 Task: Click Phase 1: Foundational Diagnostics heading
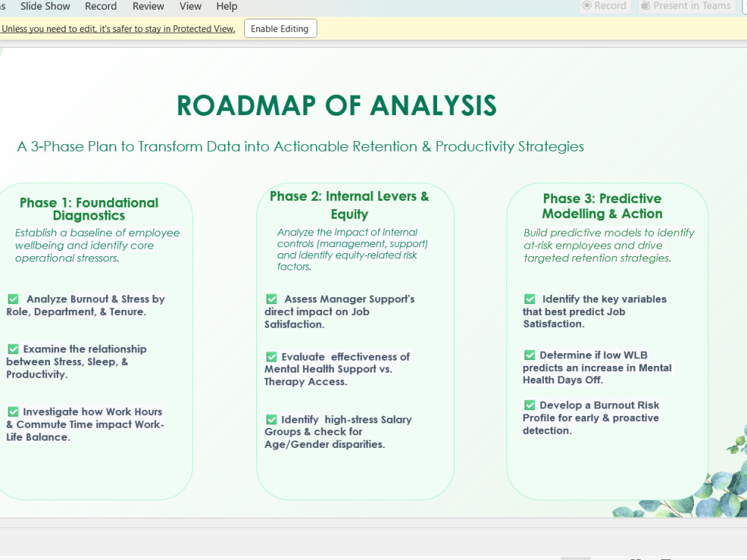pyautogui.click(x=89, y=209)
